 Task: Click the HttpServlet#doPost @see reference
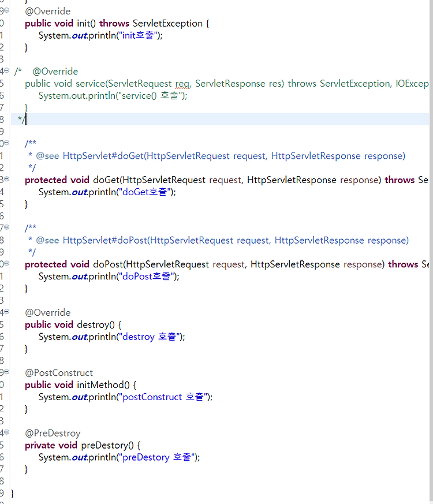click(x=236, y=240)
